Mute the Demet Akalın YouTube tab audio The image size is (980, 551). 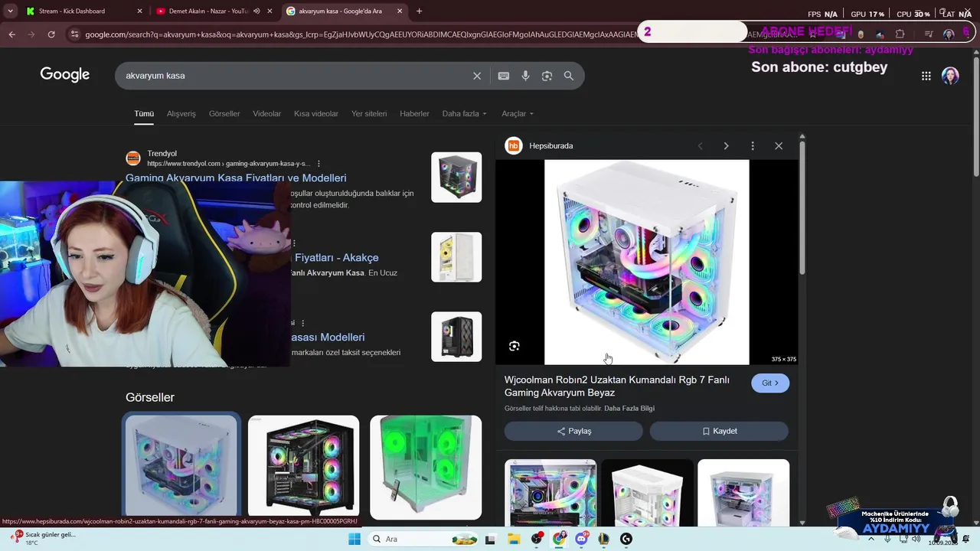click(x=256, y=11)
